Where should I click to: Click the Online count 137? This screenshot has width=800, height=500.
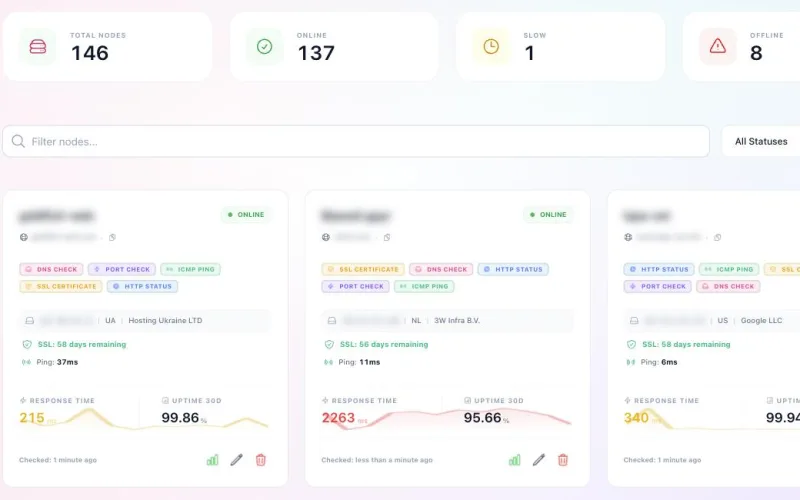(316, 53)
